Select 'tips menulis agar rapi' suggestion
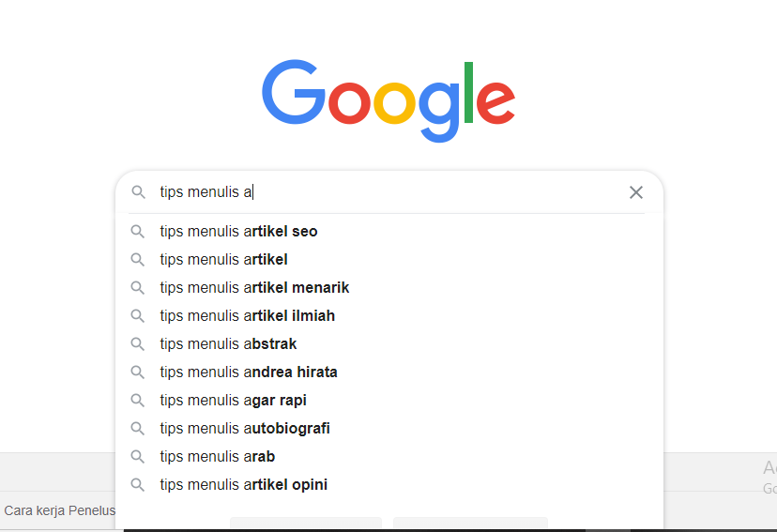Image resolution: width=777 pixels, height=532 pixels. (389, 401)
